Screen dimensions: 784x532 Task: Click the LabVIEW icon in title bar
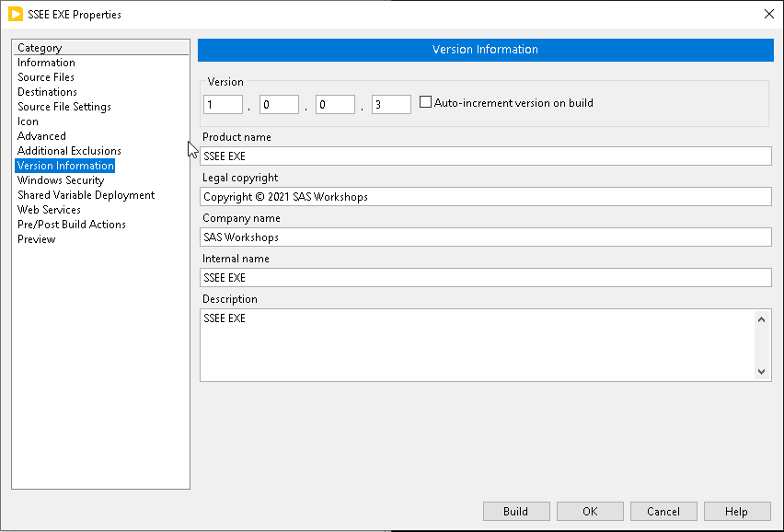[16, 14]
